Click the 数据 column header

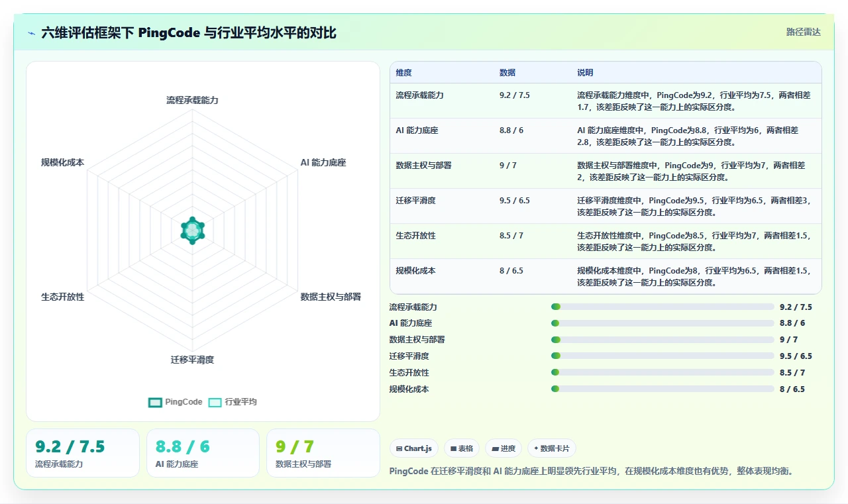click(507, 73)
